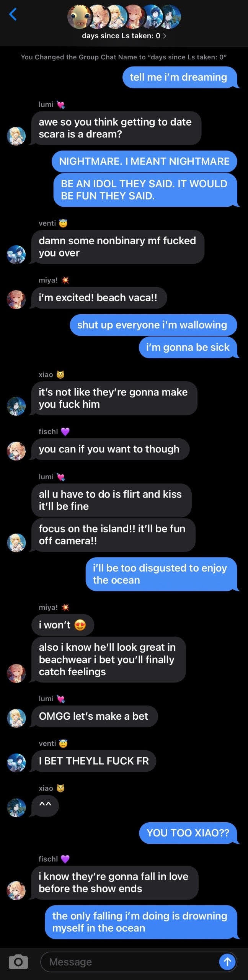Tap 'OMGG let's make a bet' bubble

tap(95, 716)
